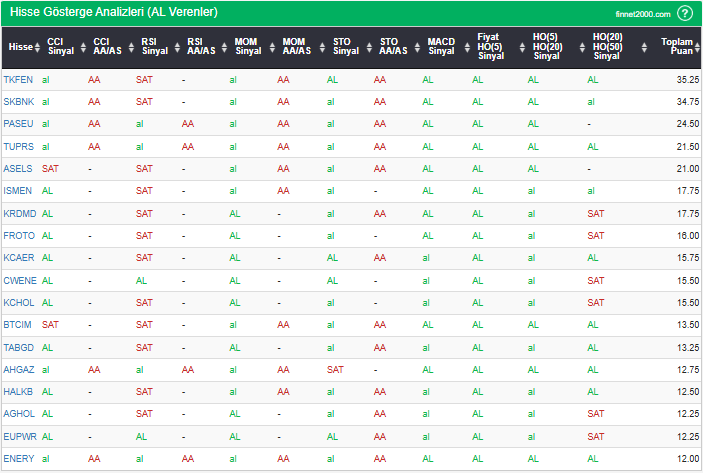Open the help question mark icon
Screen dimensions: 703x473
[x=685, y=13]
